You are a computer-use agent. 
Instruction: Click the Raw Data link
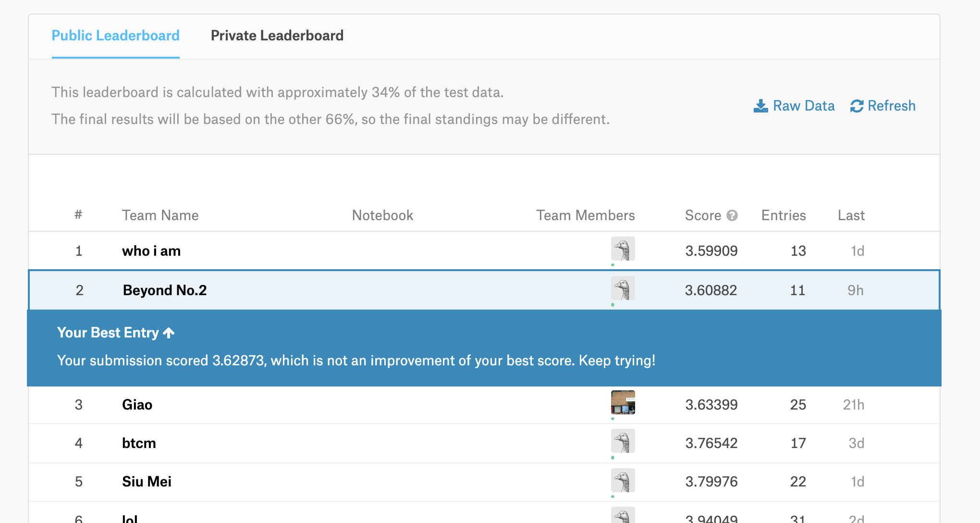point(803,106)
